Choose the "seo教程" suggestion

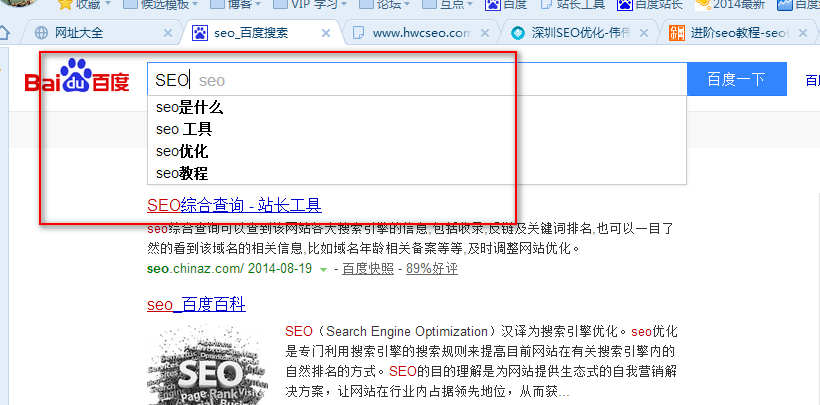(182, 173)
